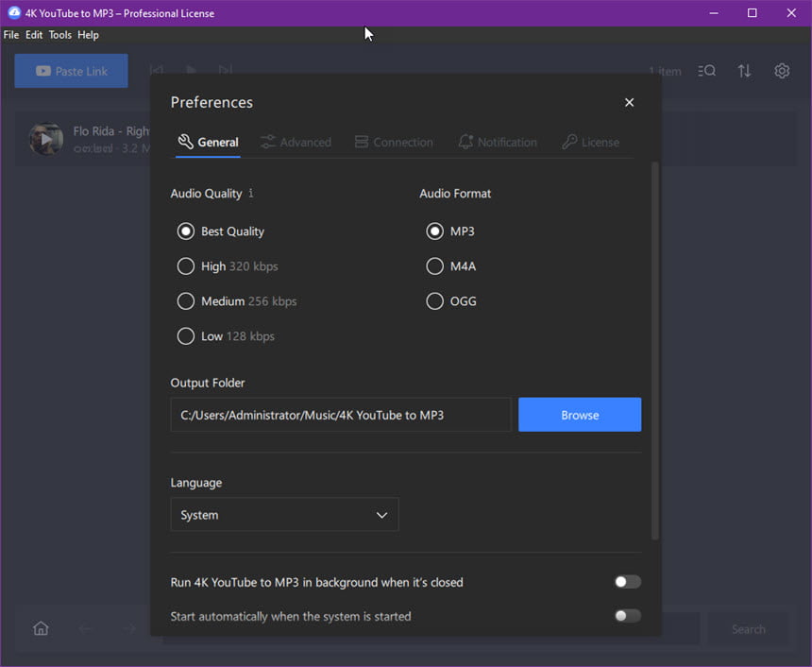Toggle run in background when closed
This screenshot has height=667, width=812.
pos(627,582)
